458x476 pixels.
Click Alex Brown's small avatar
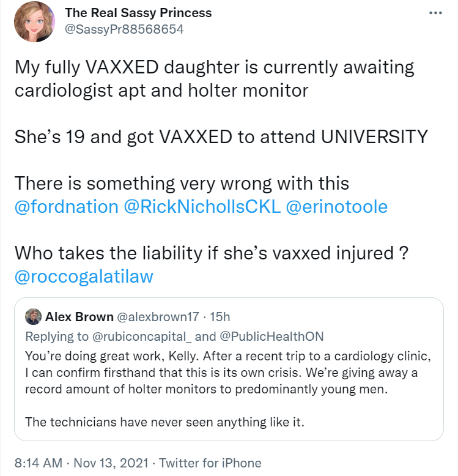tap(33, 317)
